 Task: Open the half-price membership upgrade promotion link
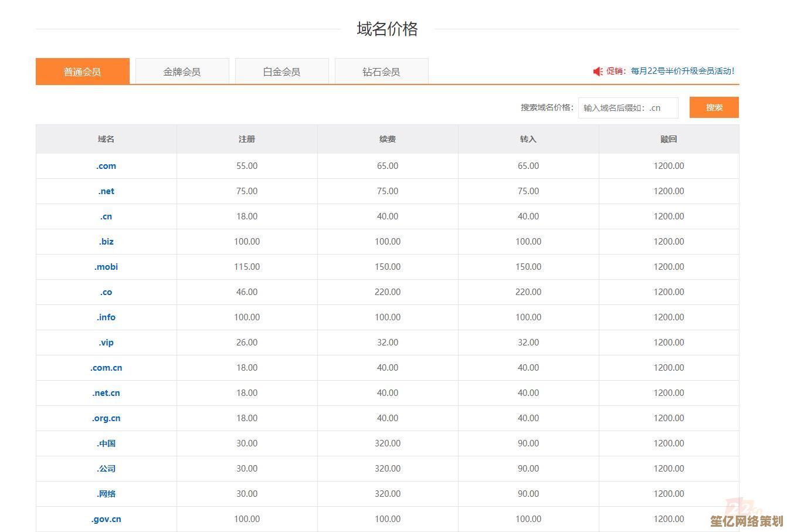click(682, 71)
